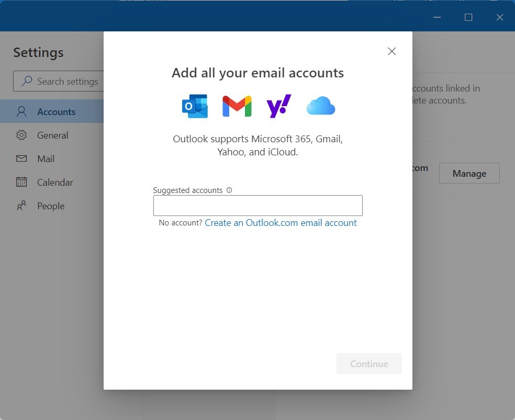The width and height of the screenshot is (515, 420).
Task: Click the General gear icon
Action: [21, 135]
